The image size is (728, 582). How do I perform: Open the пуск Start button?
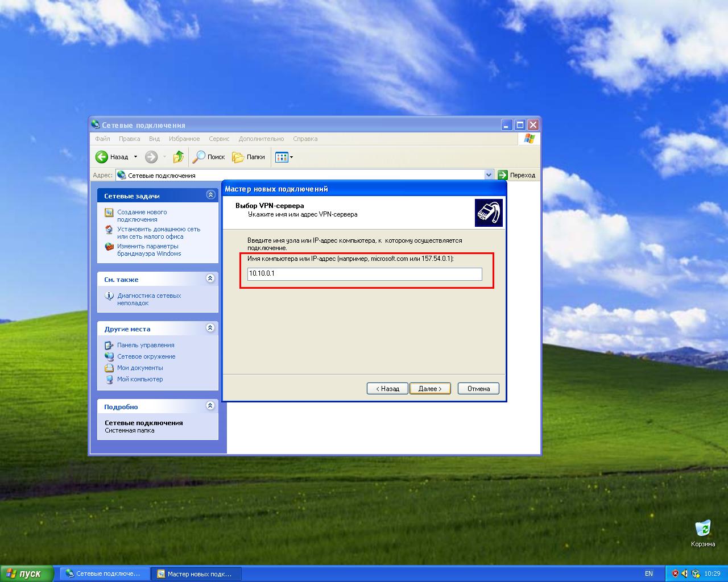click(27, 573)
